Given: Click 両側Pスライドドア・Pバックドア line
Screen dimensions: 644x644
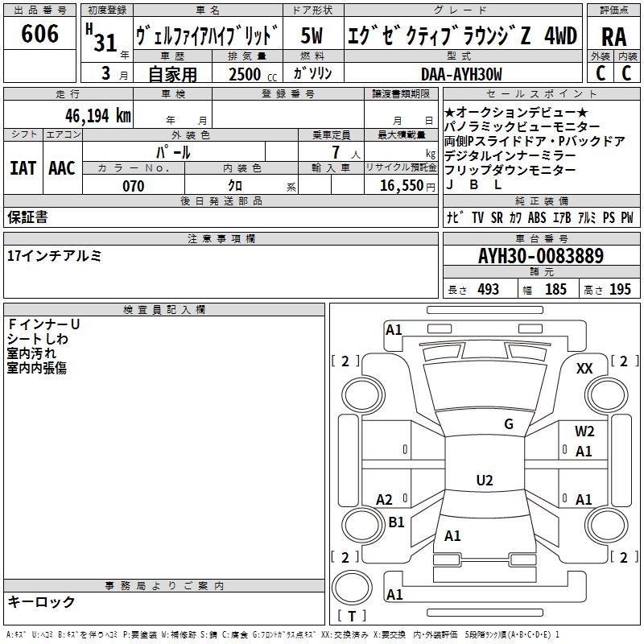Looking at the screenshot, I should (535, 141).
